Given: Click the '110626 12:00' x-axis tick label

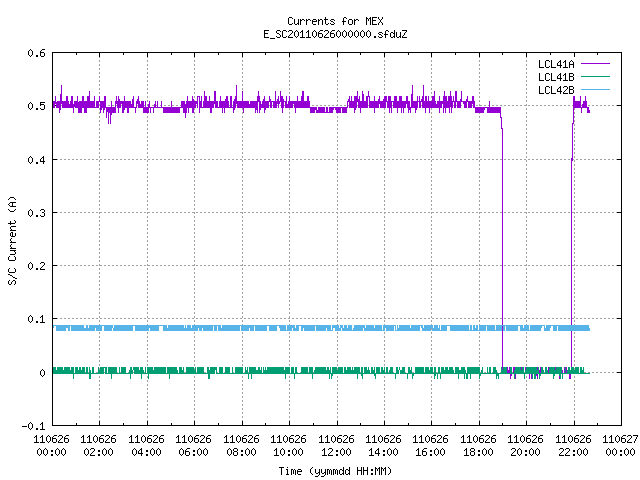Looking at the screenshot, I should pos(336,446).
